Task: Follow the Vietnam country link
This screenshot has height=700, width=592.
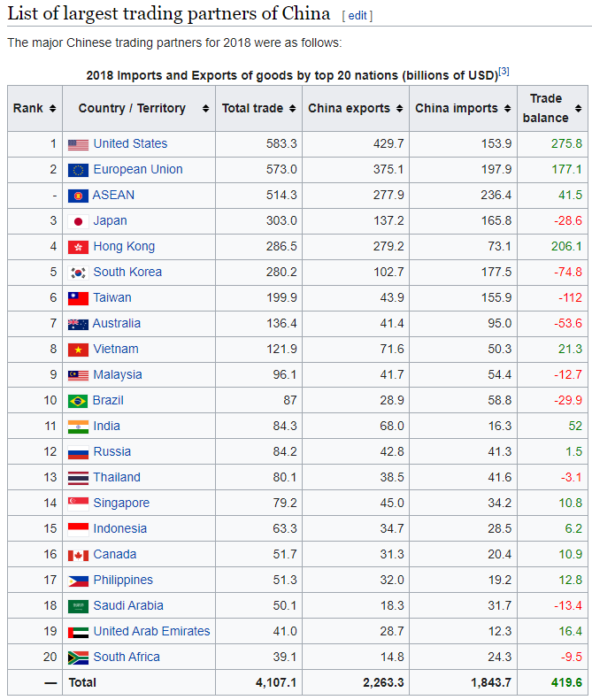Action: pyautogui.click(x=116, y=350)
